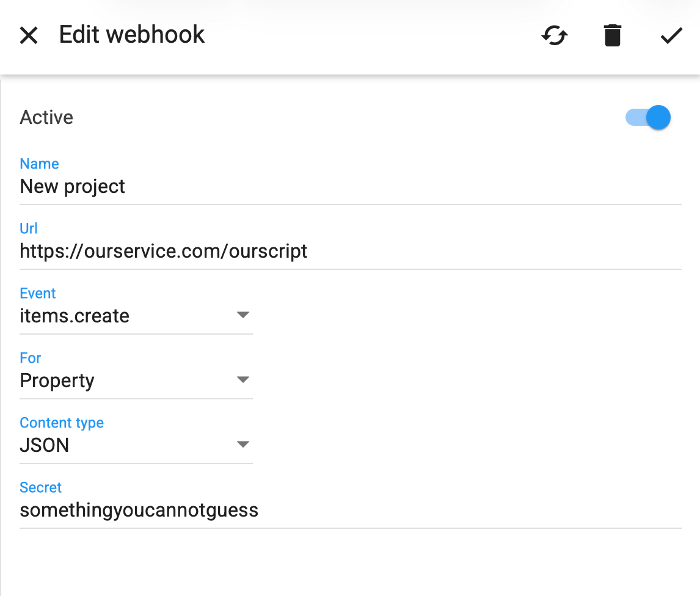
Task: Click the refresh sync arrows icon
Action: click(x=555, y=35)
